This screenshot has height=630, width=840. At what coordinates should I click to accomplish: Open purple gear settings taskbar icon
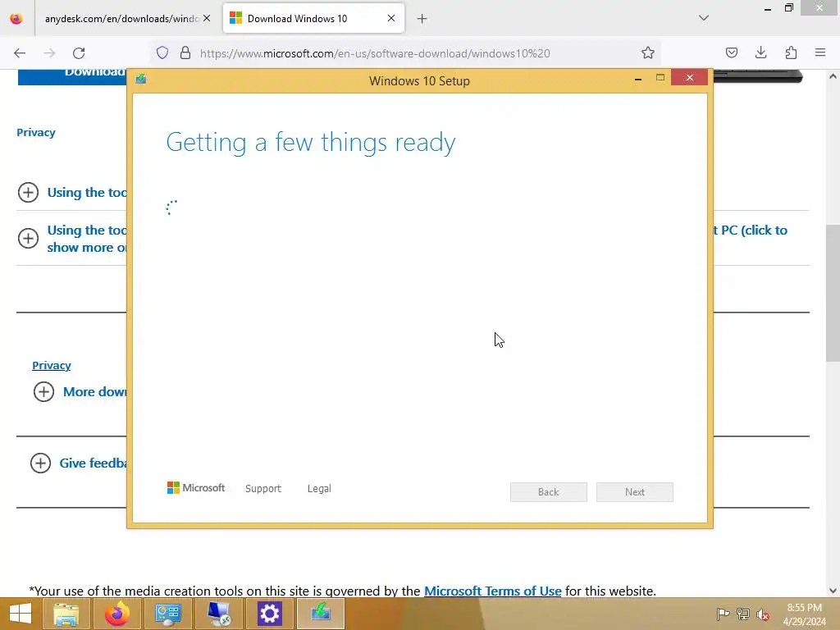[269, 614]
